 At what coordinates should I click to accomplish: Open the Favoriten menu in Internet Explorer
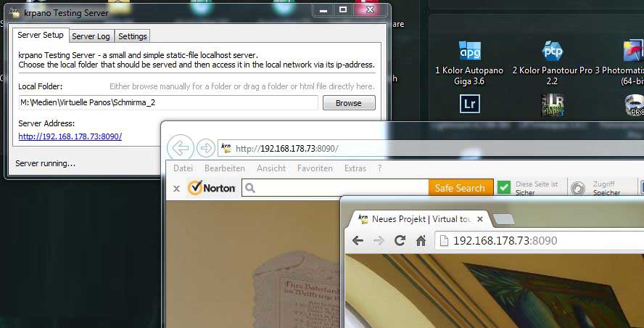coord(315,168)
